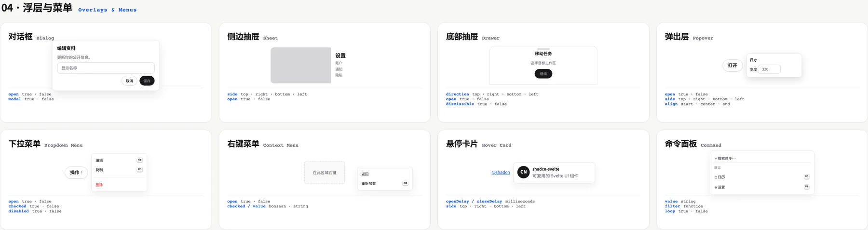Click the dashed 在此区域右键 area
Viewport: 868px width, 230px height.
325,173
